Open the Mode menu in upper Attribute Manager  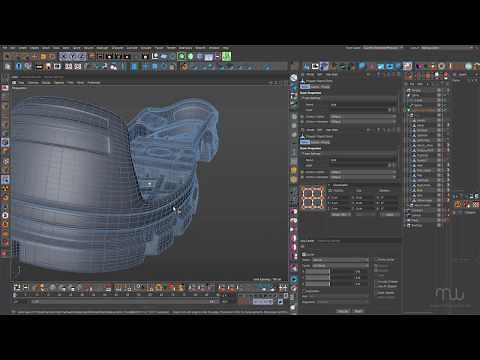coord(310,75)
